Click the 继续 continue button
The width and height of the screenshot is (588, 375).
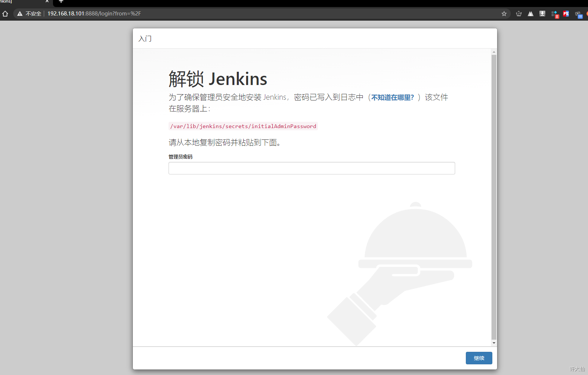(x=479, y=358)
